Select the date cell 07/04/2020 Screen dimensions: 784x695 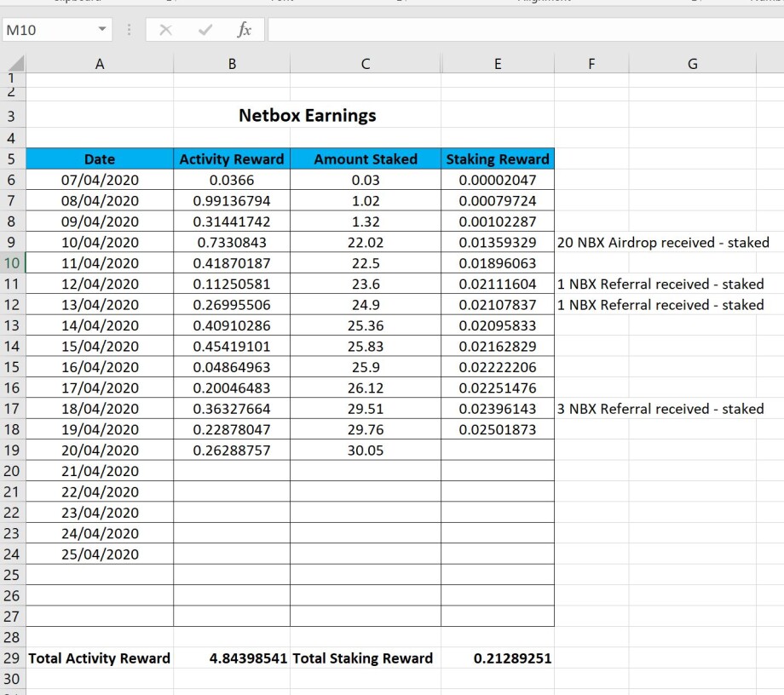pos(100,180)
